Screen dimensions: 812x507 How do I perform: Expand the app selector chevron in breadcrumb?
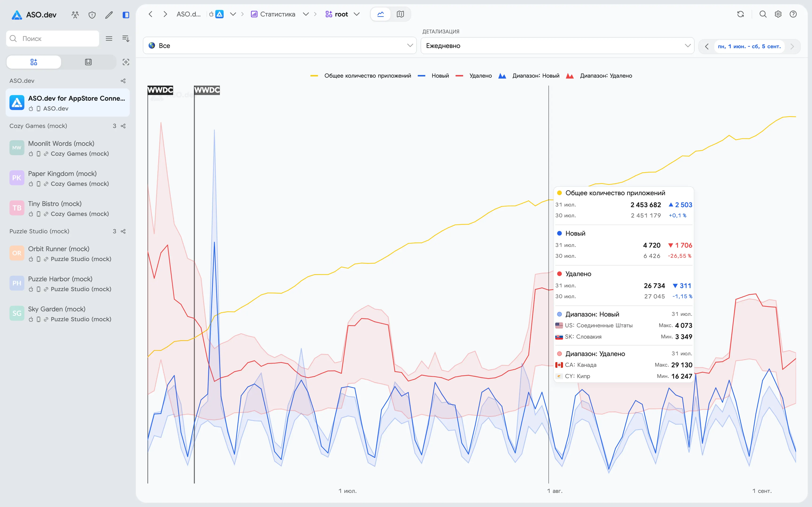pos(233,14)
